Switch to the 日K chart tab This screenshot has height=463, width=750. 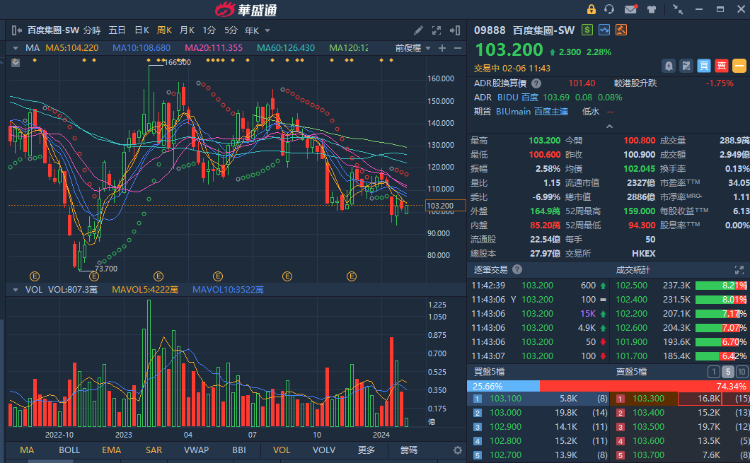[x=142, y=31]
